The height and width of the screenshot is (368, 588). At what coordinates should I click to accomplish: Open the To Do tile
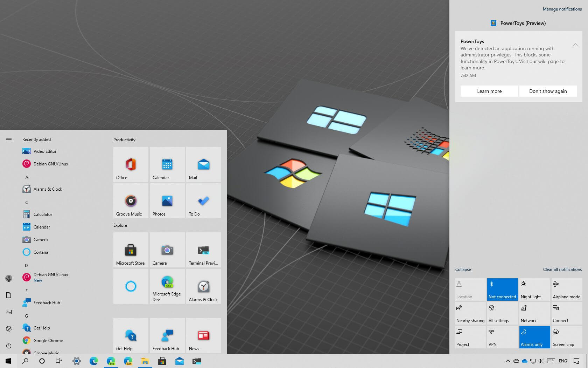203,201
